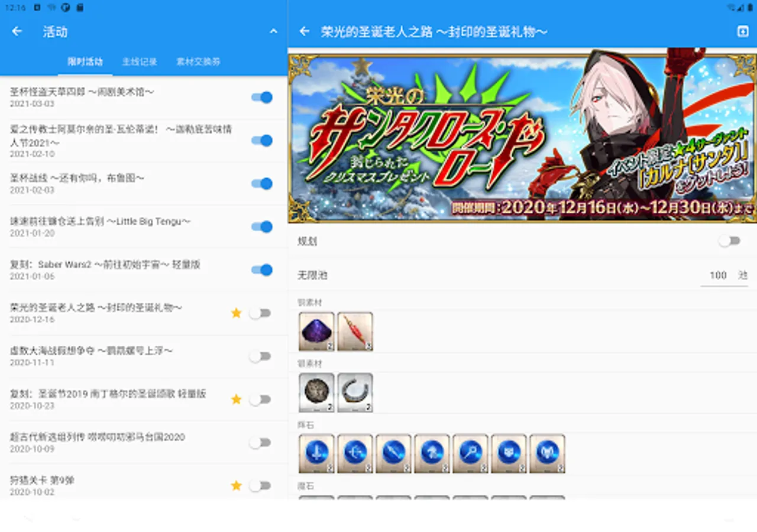Enable the 虚数大海战 event switch
Image resolution: width=757 pixels, height=532 pixels.
click(x=260, y=356)
